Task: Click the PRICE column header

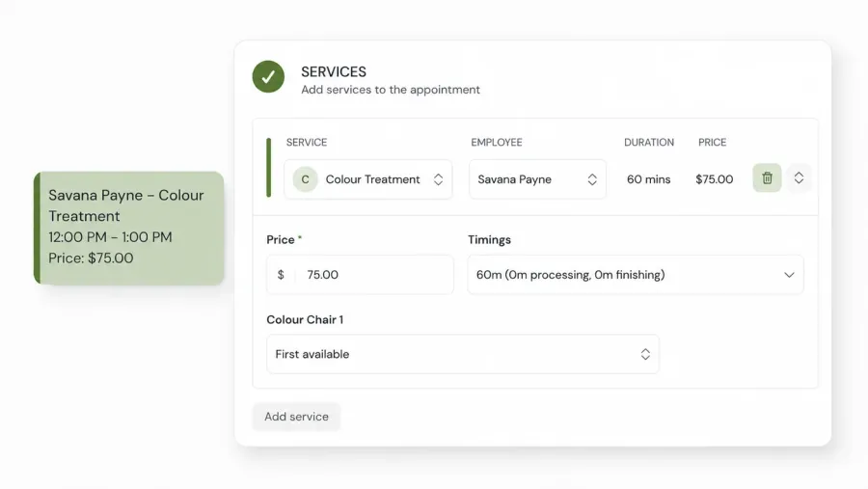Action: tap(712, 143)
